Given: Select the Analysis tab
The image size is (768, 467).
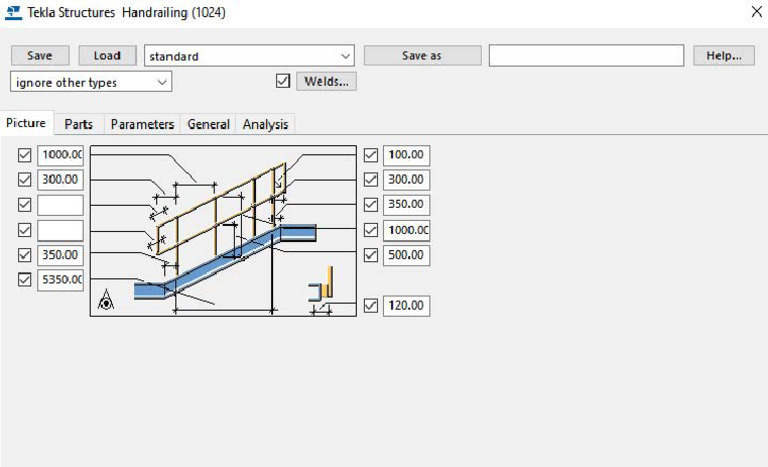Looking at the screenshot, I should [x=265, y=124].
